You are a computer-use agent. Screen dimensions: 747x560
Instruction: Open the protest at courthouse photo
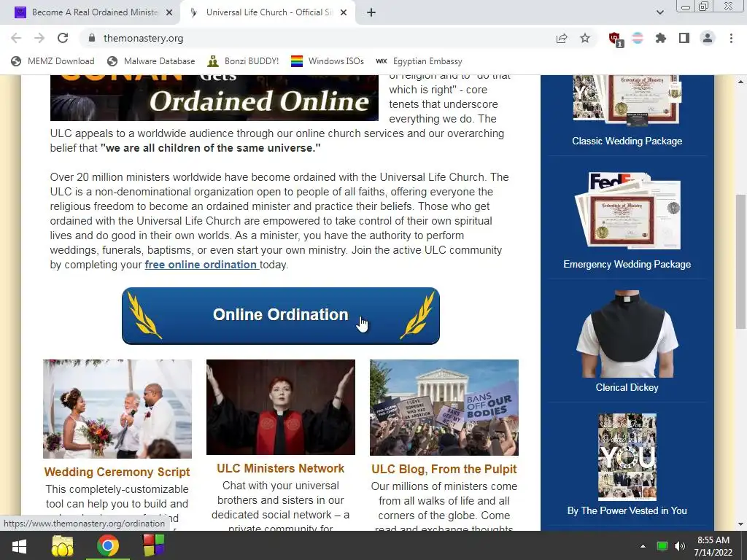pos(444,408)
